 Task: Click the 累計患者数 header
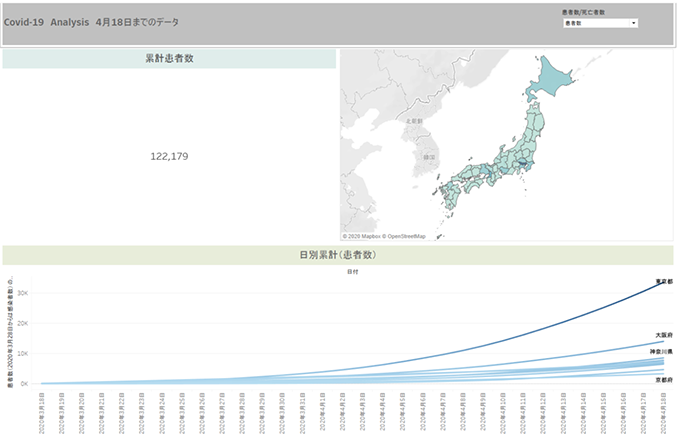tap(169, 59)
